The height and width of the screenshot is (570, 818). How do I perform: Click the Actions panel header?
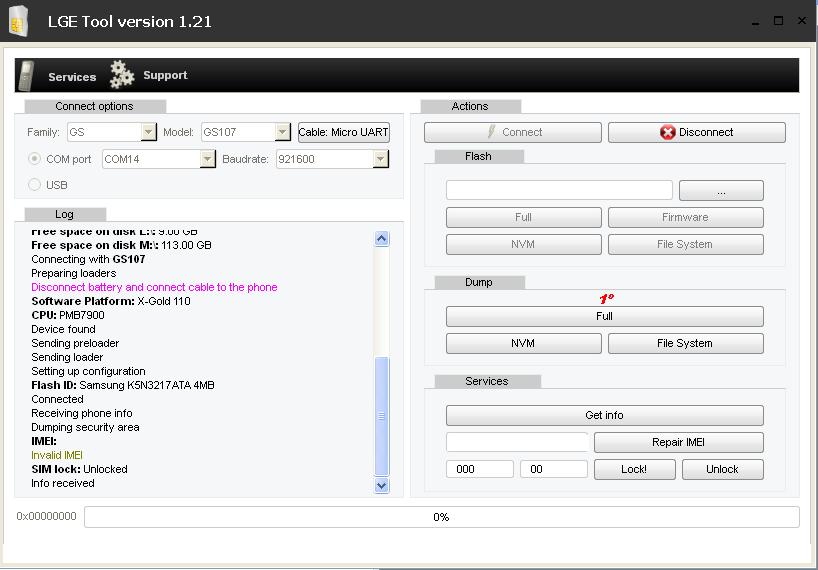[x=471, y=106]
